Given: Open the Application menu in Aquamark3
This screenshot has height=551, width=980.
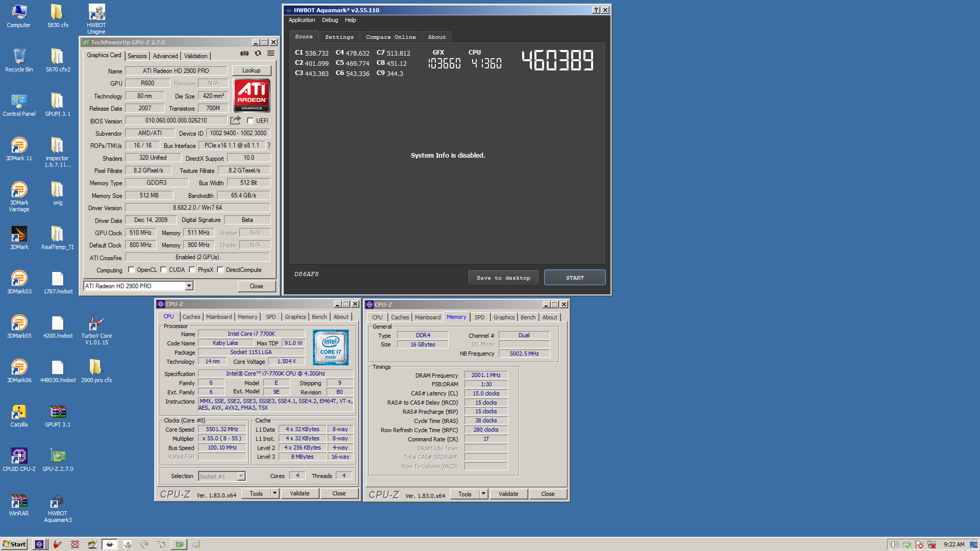Looking at the screenshot, I should pos(302,20).
